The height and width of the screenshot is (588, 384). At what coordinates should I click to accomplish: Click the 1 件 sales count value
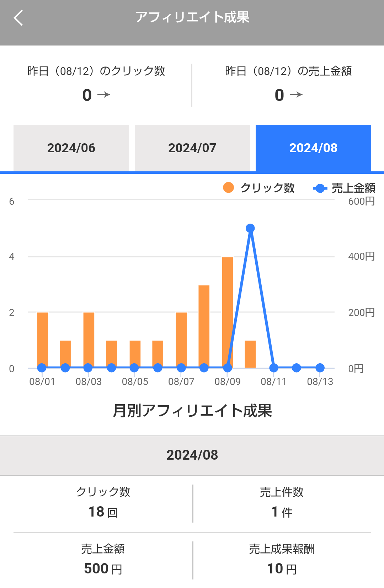point(282,512)
